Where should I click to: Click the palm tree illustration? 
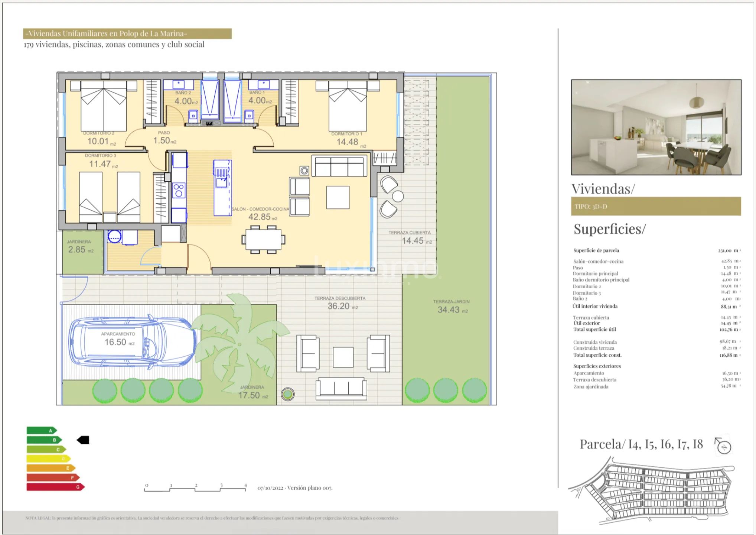pyautogui.click(x=240, y=344)
